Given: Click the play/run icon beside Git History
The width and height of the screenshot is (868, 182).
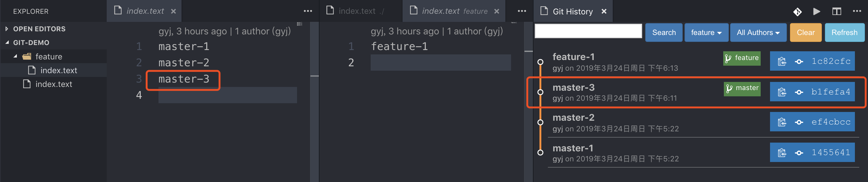Looking at the screenshot, I should [x=817, y=12].
